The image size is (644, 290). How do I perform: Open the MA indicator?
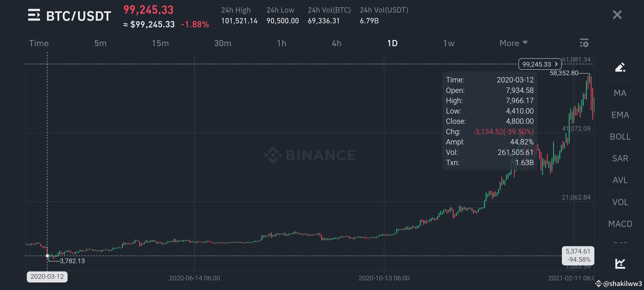tap(620, 93)
